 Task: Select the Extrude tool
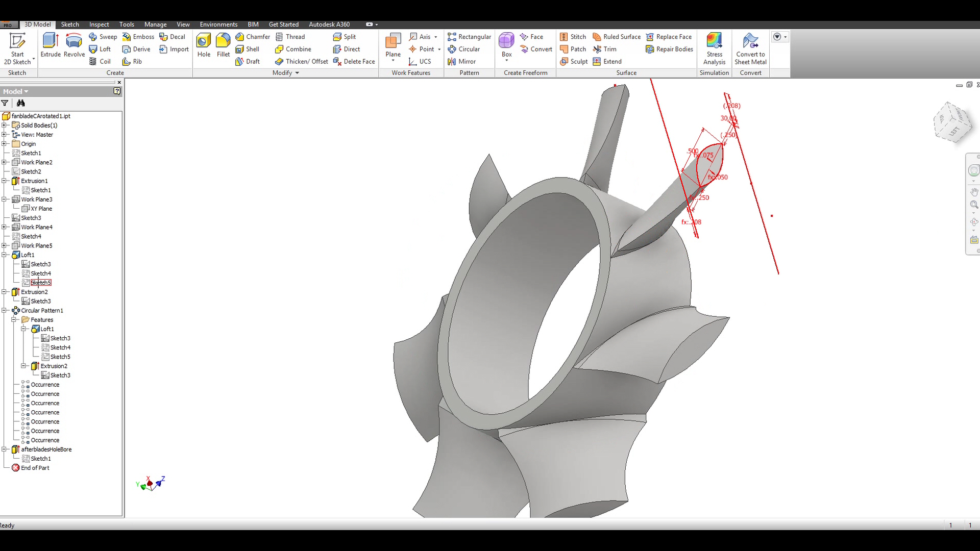pyautogui.click(x=51, y=45)
